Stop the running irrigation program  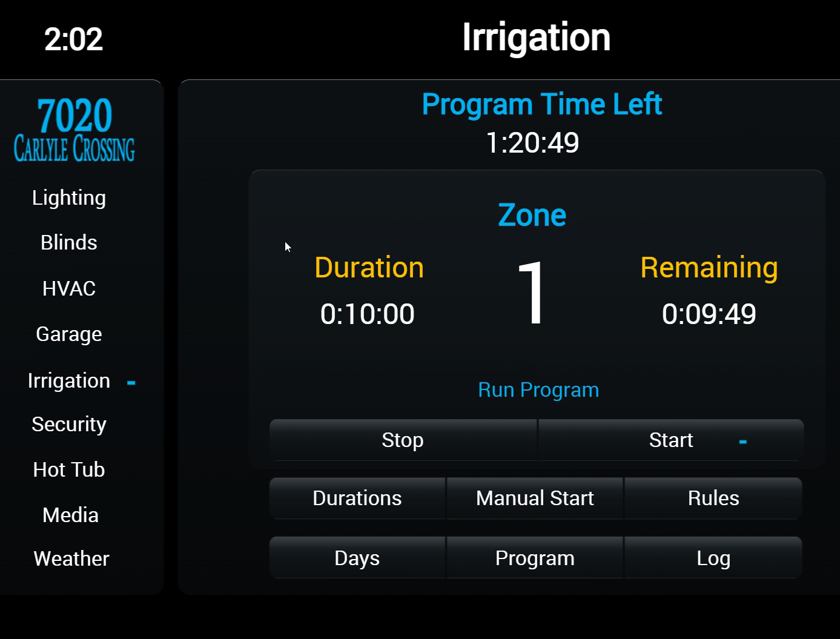[x=403, y=440]
